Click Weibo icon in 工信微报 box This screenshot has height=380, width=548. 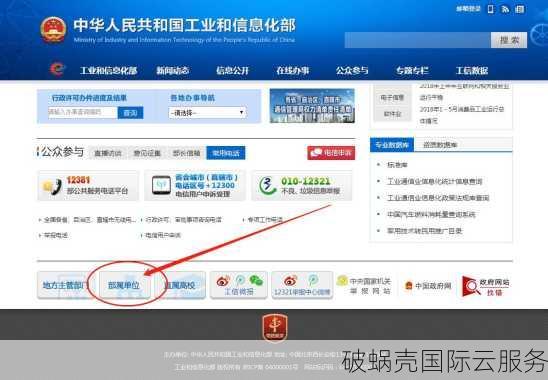point(224,281)
